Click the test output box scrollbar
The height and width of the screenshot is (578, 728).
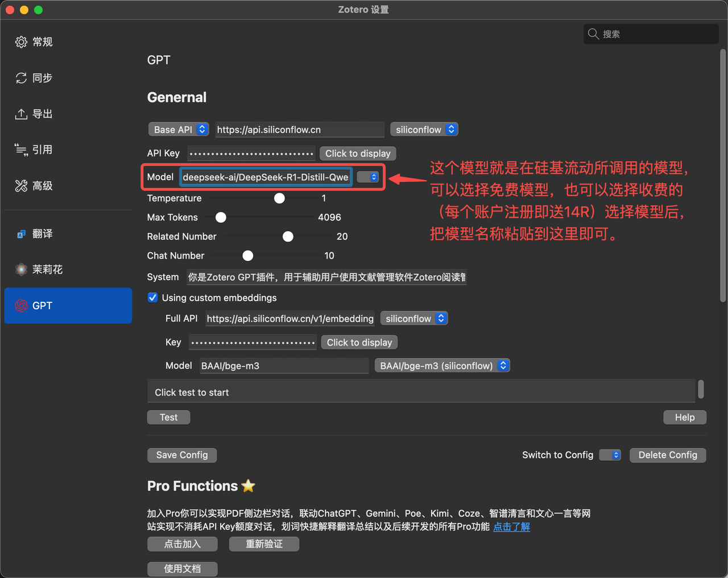click(x=701, y=389)
